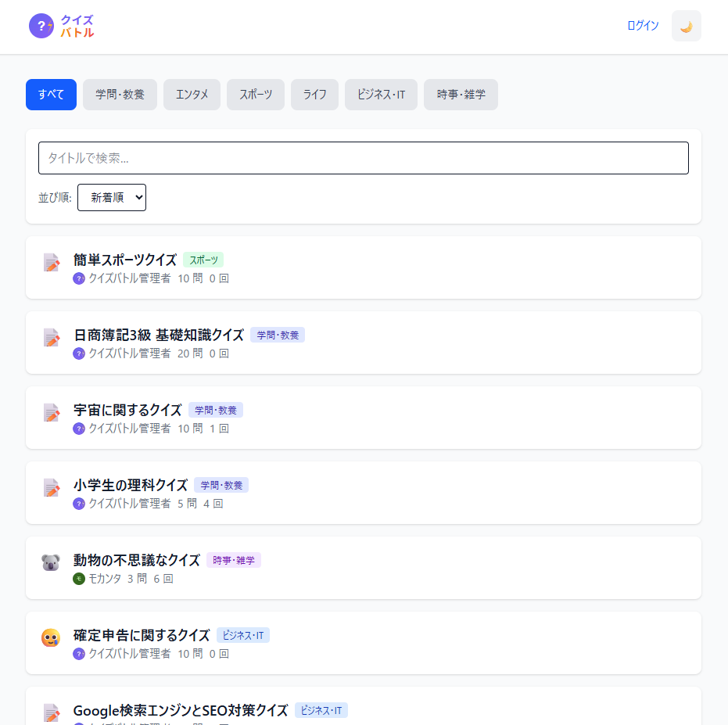Toggle dark mode with moon icon
728x725 pixels.
click(686, 26)
